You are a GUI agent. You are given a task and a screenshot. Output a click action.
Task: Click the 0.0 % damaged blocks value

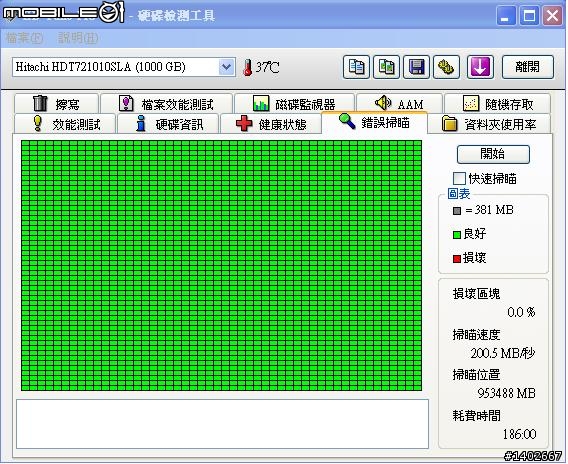pos(521,312)
